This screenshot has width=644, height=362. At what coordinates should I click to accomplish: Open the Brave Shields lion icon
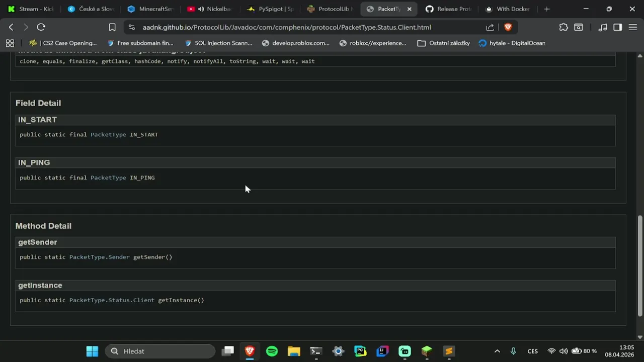tap(508, 27)
